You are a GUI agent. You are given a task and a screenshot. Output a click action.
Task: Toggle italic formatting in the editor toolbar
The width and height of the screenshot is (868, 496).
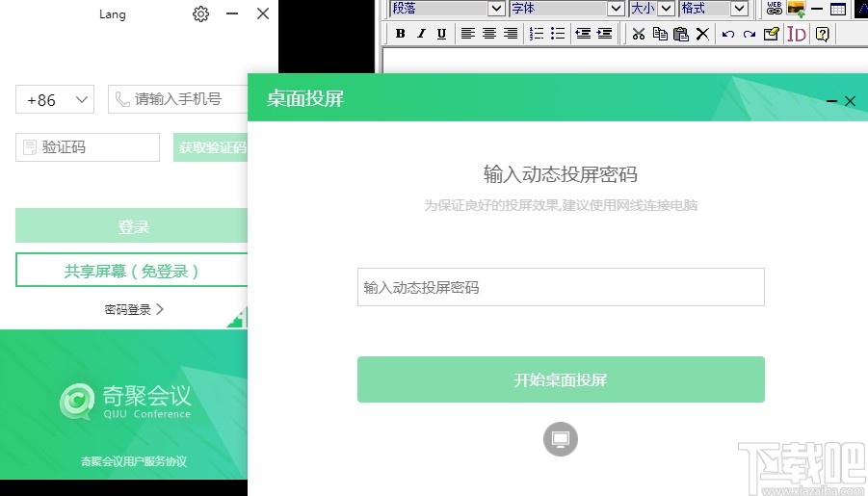pyautogui.click(x=421, y=34)
